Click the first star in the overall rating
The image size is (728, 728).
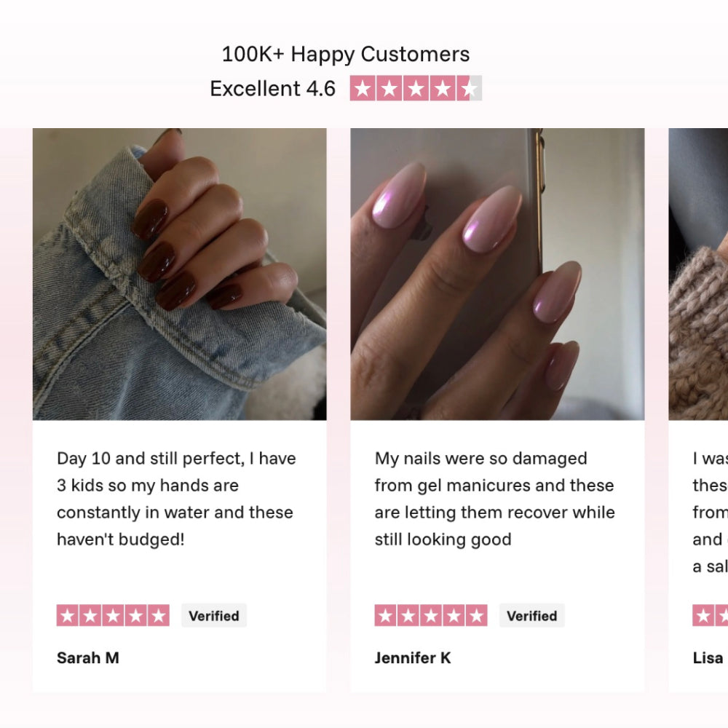coord(363,89)
